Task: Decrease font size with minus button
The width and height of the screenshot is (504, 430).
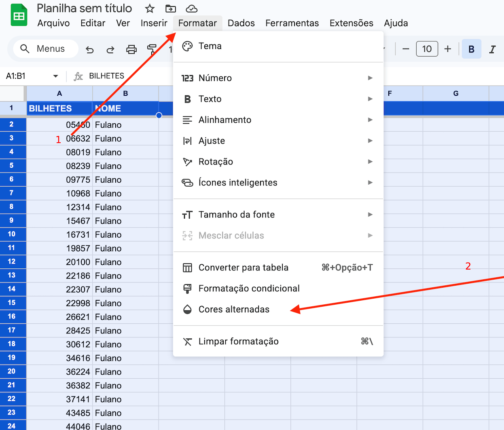Action: click(406, 49)
